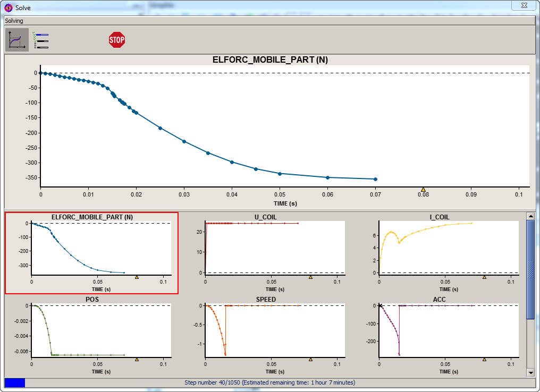
Task: Click the red STOP sign to halt solving
Action: (x=117, y=40)
